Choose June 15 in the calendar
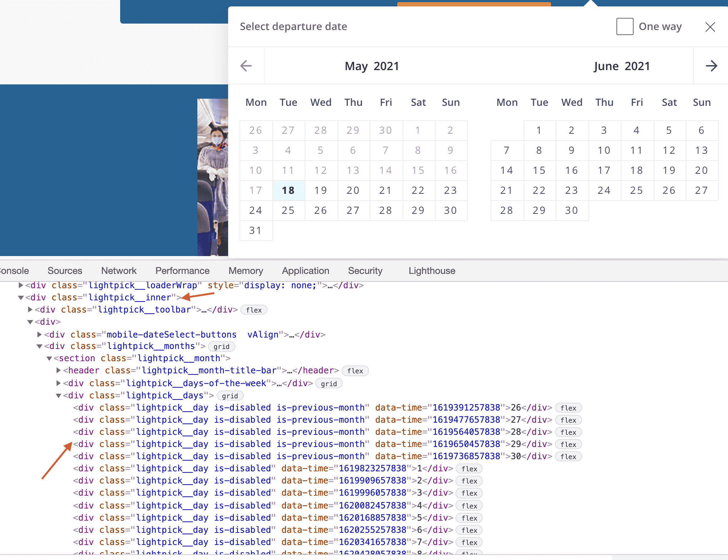Viewport: 728px width, 560px height. (539, 170)
